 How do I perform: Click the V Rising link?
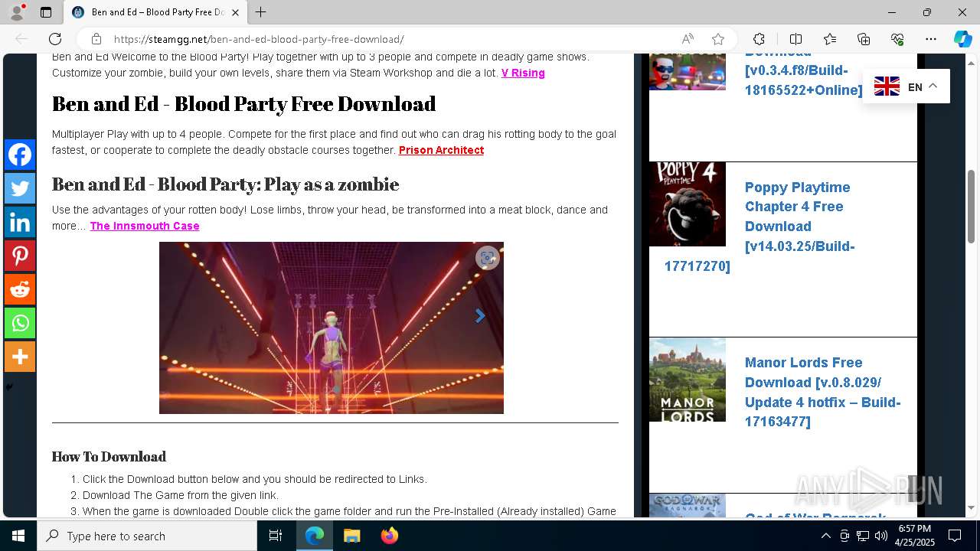523,73
